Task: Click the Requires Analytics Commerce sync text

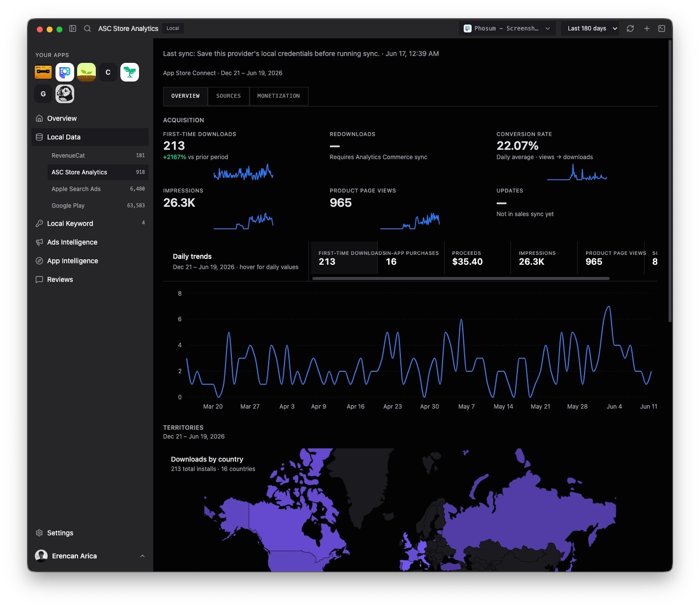Action: tap(378, 157)
